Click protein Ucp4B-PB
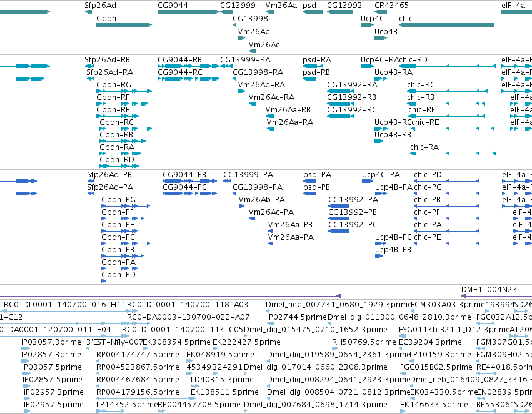Image resolution: width=532 pixels, height=414 pixels. click(393, 250)
